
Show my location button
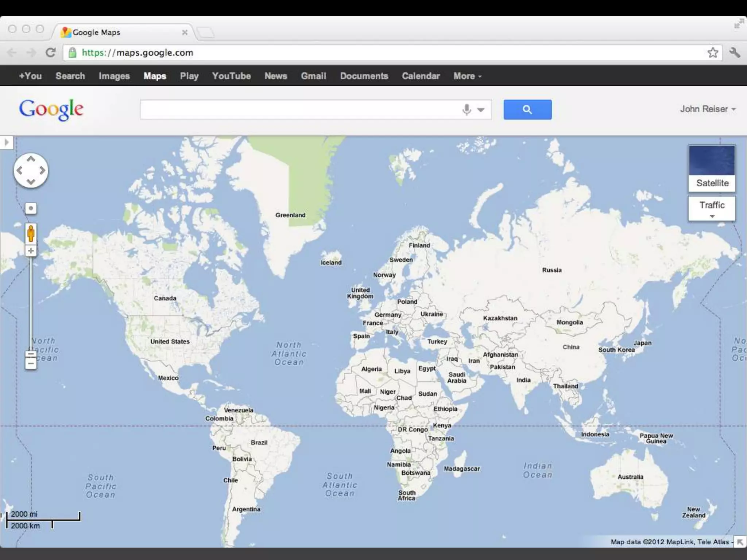pos(31,208)
